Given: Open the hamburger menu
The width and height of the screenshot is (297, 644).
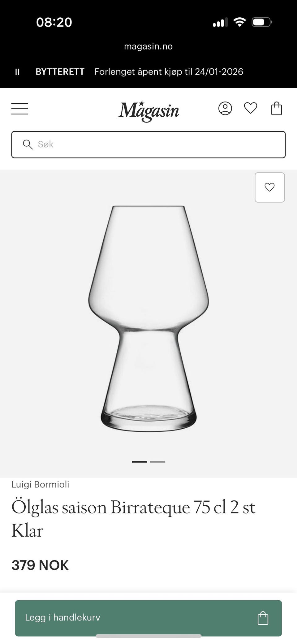Looking at the screenshot, I should tap(19, 109).
